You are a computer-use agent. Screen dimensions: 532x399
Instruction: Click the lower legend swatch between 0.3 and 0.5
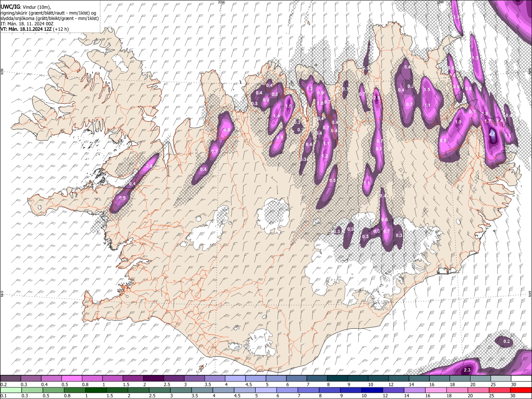(32, 390)
